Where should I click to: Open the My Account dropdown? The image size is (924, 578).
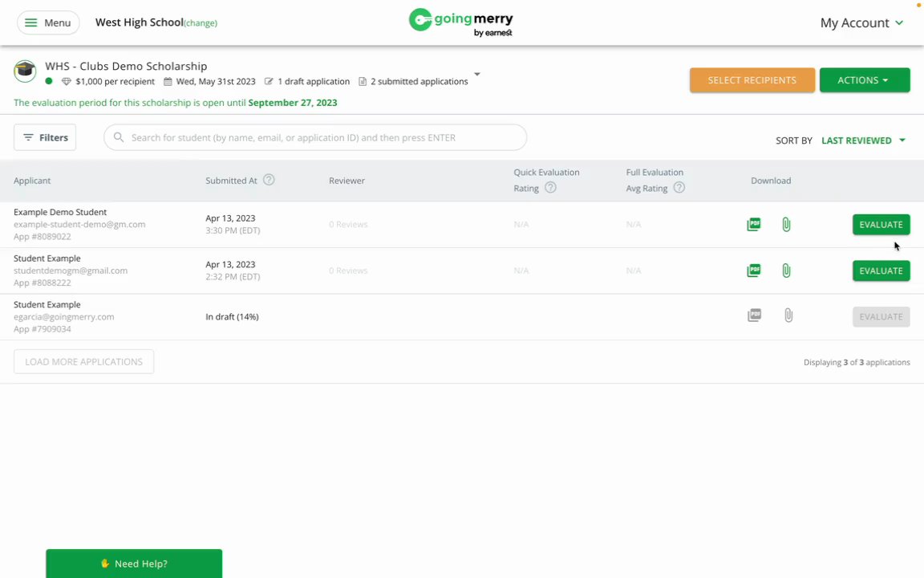pyautogui.click(x=861, y=22)
